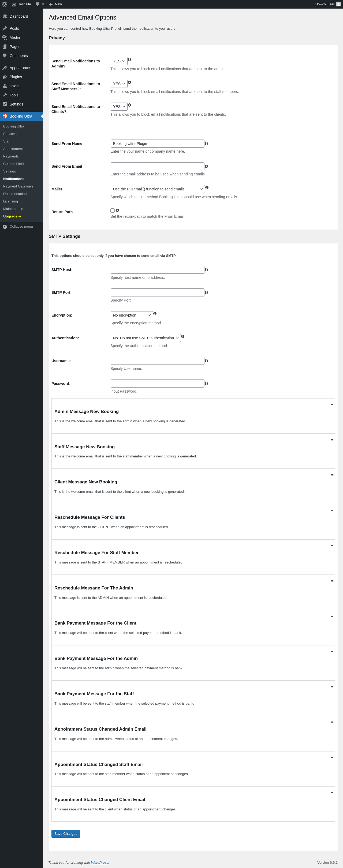This screenshot has height=868, width=343.
Task: Click the user avatar in top bar
Action: pos(338,4)
